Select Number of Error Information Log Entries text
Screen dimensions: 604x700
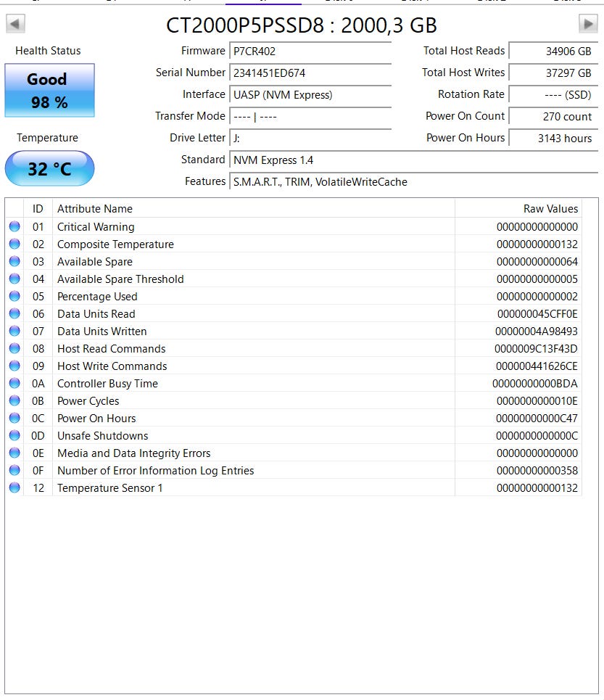(x=156, y=471)
